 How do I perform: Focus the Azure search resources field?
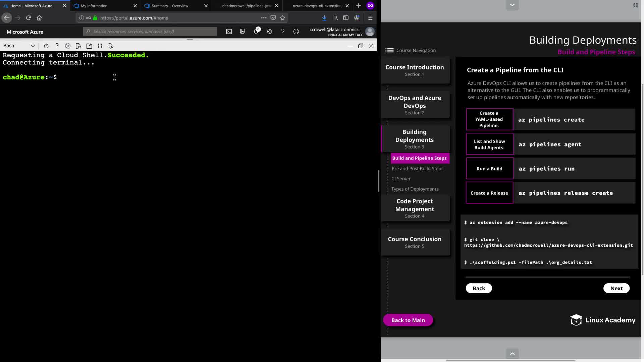click(x=150, y=32)
